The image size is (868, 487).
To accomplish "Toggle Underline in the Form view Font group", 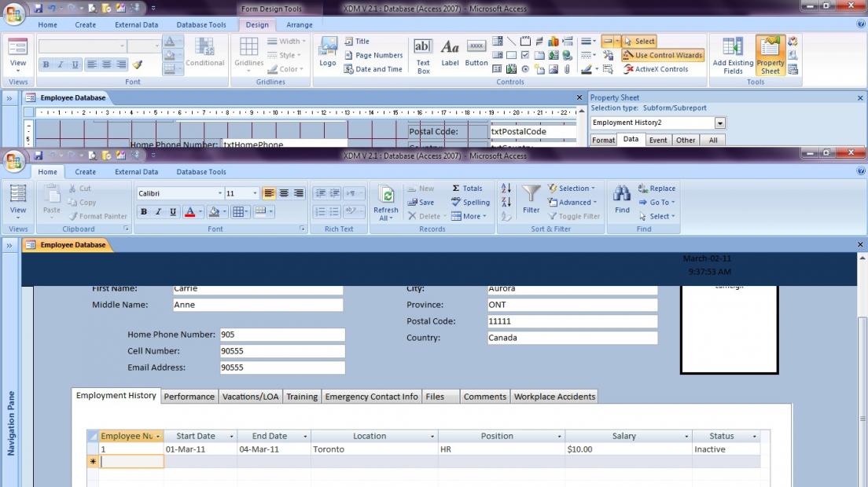I will click(x=173, y=211).
